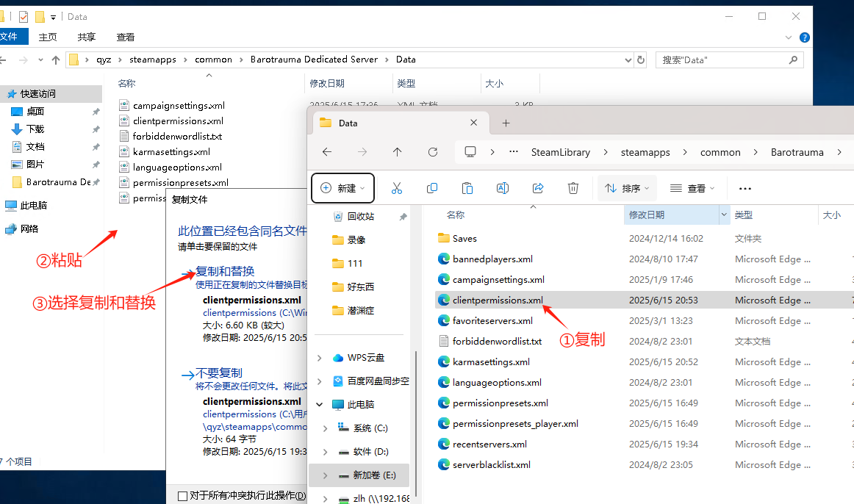Expand the 新加卷 (E:) drive node
Image resolution: width=854 pixels, height=504 pixels.
tap(325, 475)
